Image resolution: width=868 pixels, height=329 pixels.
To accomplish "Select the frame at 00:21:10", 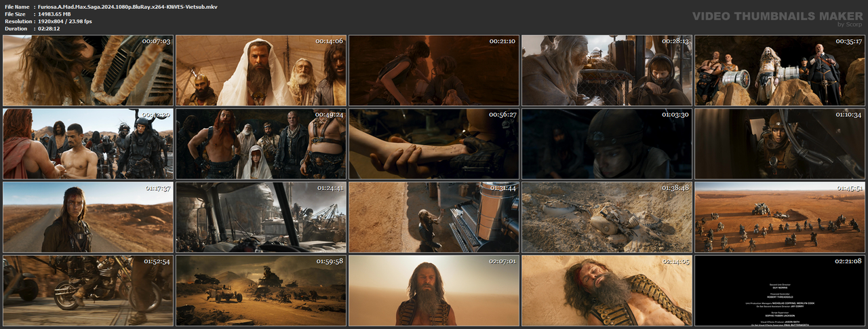I will pos(434,71).
